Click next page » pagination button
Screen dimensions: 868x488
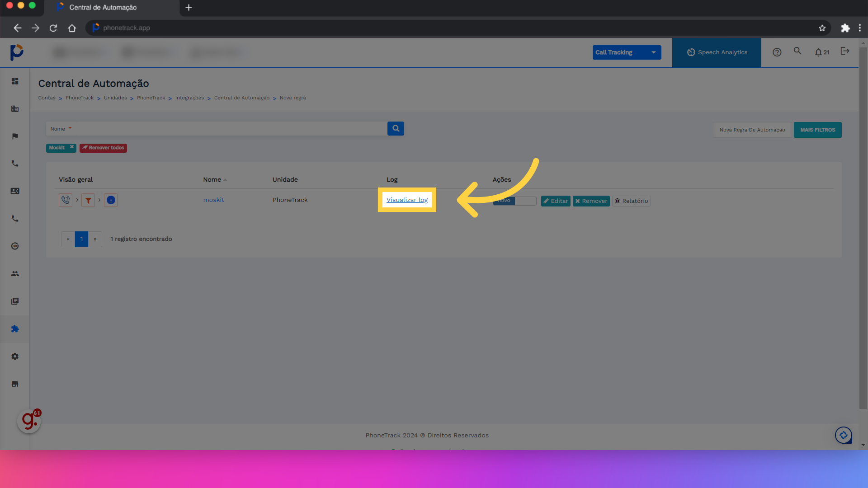pos(95,239)
